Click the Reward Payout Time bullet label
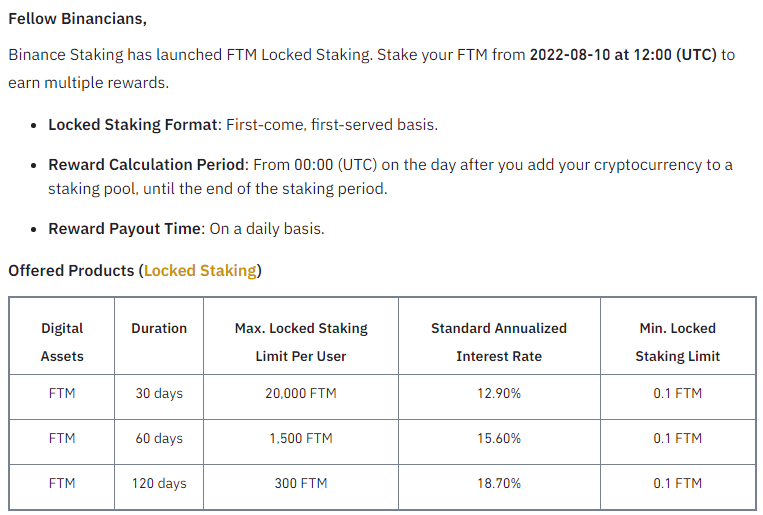Image resolution: width=763 pixels, height=515 pixels. [125, 229]
